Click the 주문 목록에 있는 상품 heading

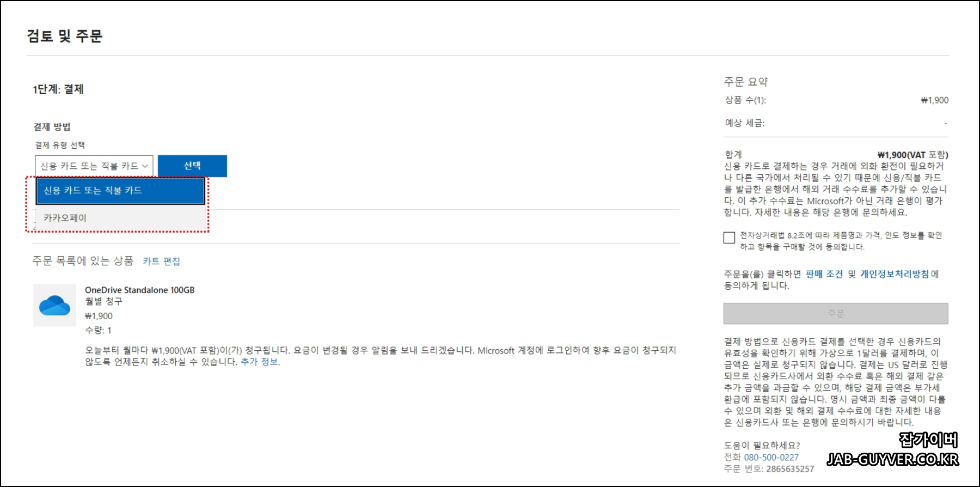pyautogui.click(x=83, y=261)
